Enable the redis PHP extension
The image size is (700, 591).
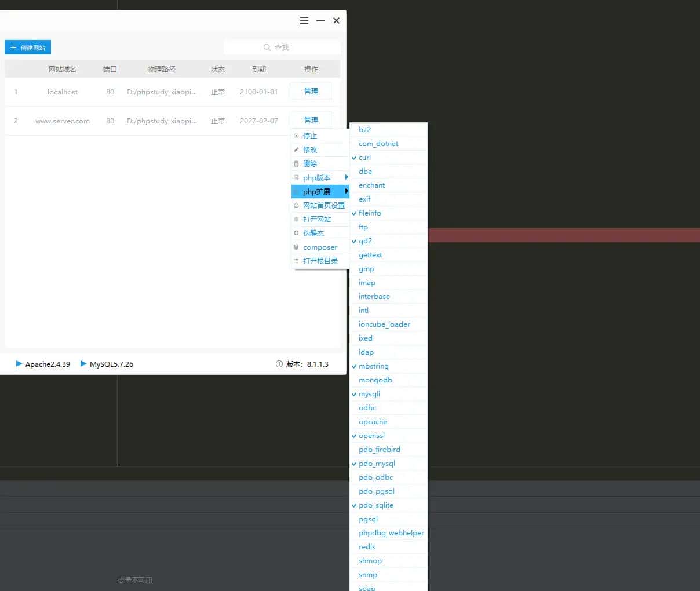coord(367,546)
